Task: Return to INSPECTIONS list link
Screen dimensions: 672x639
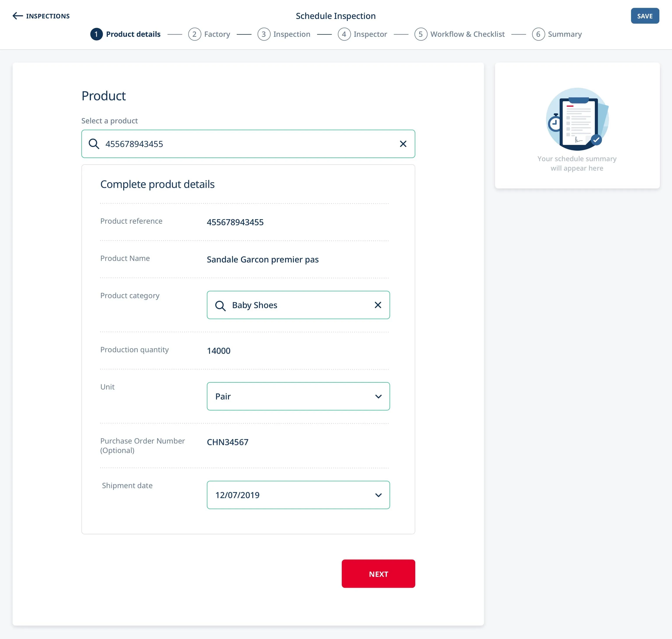Action: pyautogui.click(x=48, y=16)
